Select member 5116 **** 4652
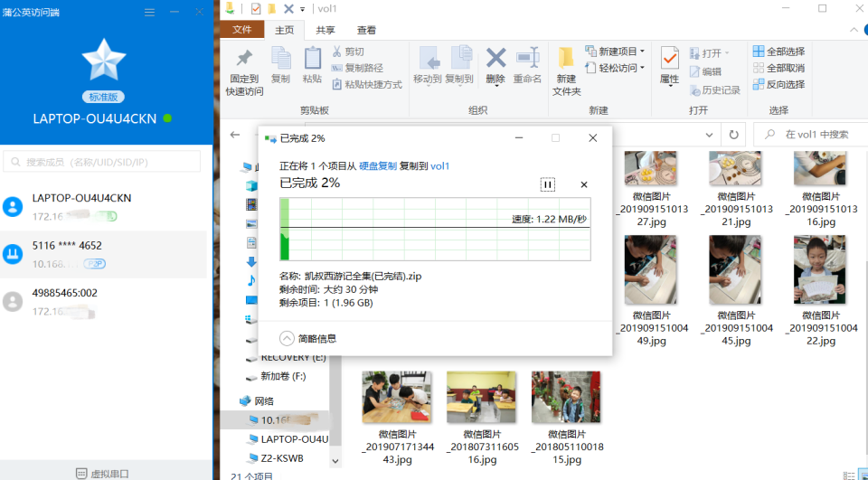 [103, 255]
